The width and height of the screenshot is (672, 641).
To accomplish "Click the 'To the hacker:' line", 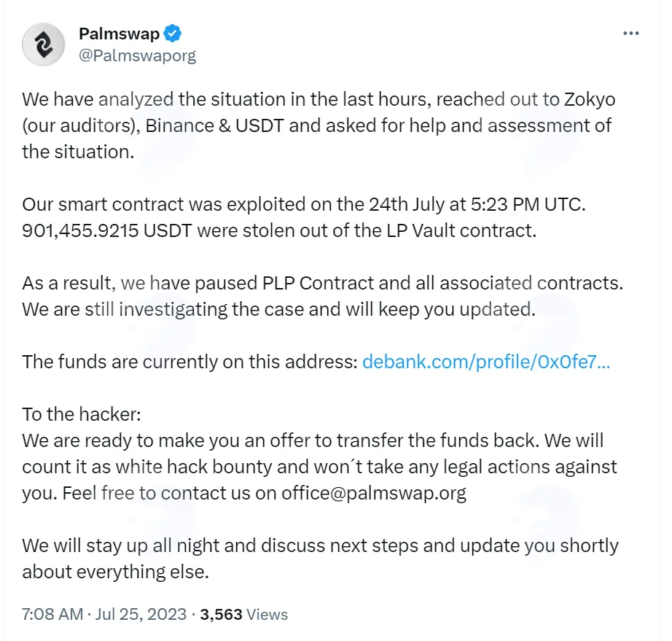I will pos(82,414).
